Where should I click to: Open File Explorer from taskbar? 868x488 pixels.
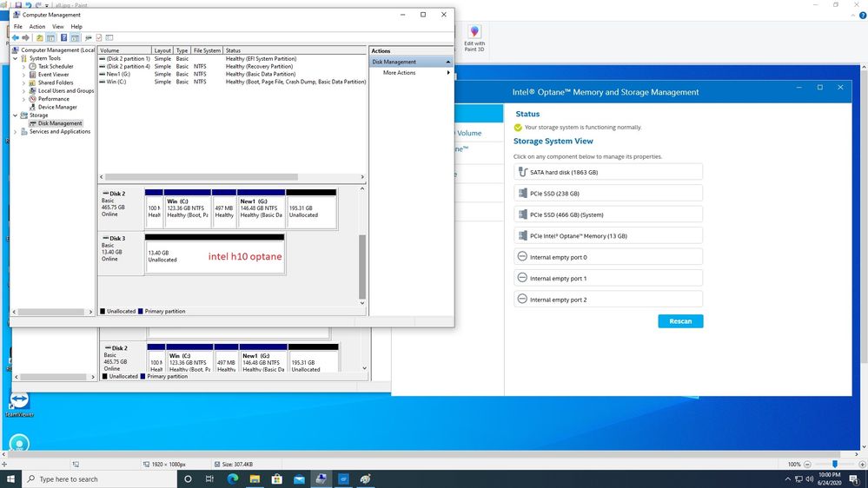click(x=255, y=479)
